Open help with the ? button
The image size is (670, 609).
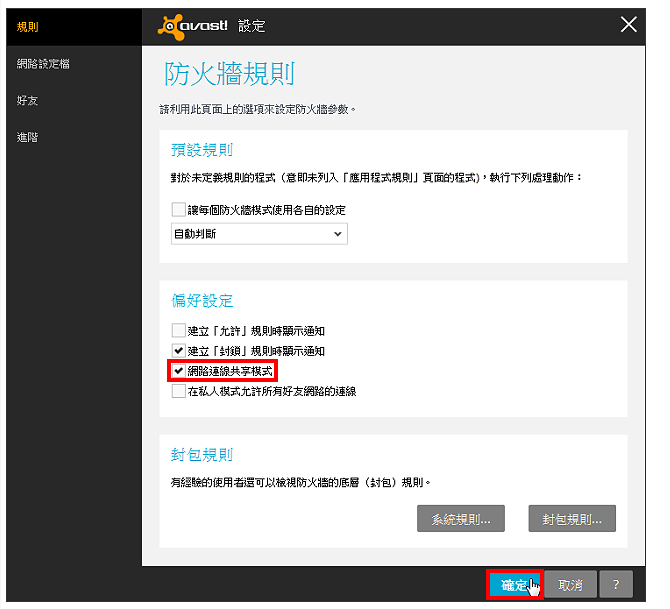616,584
